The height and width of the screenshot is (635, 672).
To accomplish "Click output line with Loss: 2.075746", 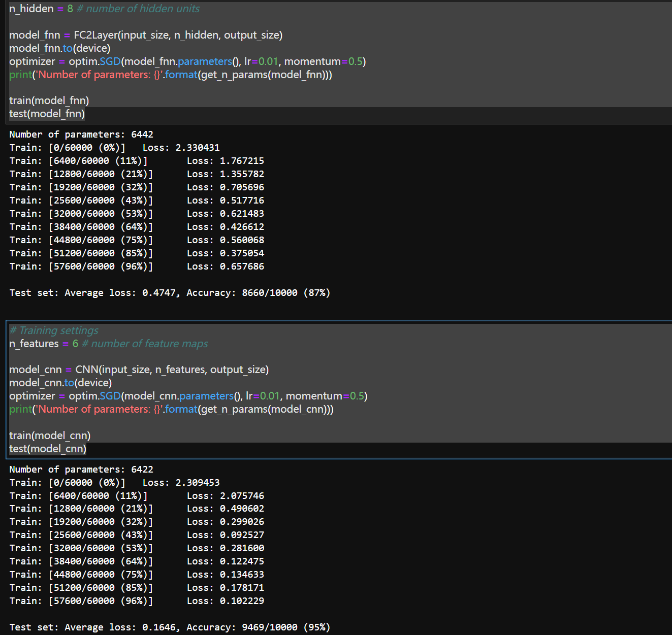I will click(137, 496).
